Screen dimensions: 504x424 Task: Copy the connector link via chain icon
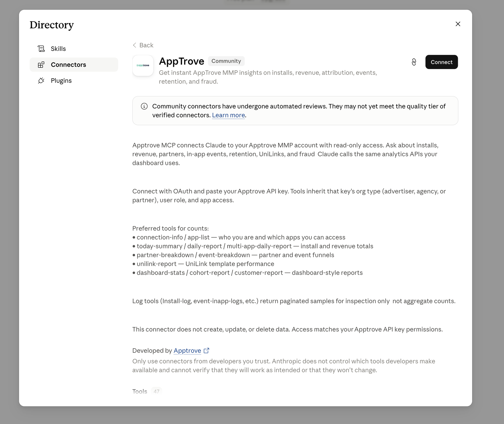pos(414,62)
